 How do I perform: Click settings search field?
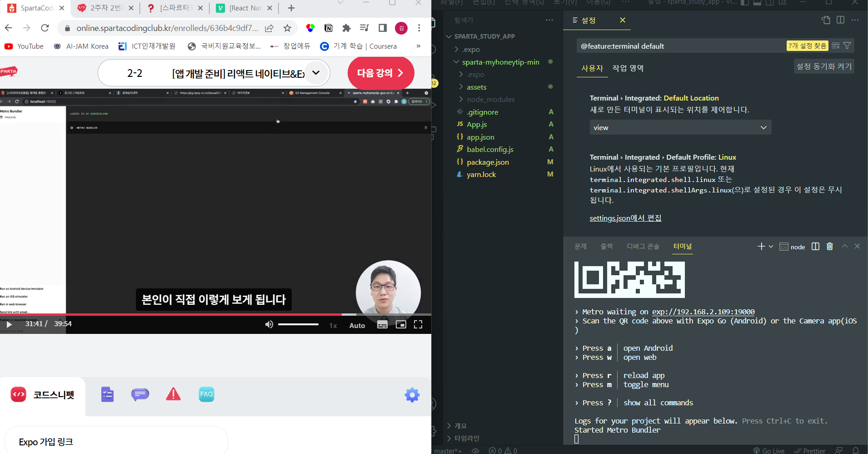click(680, 46)
